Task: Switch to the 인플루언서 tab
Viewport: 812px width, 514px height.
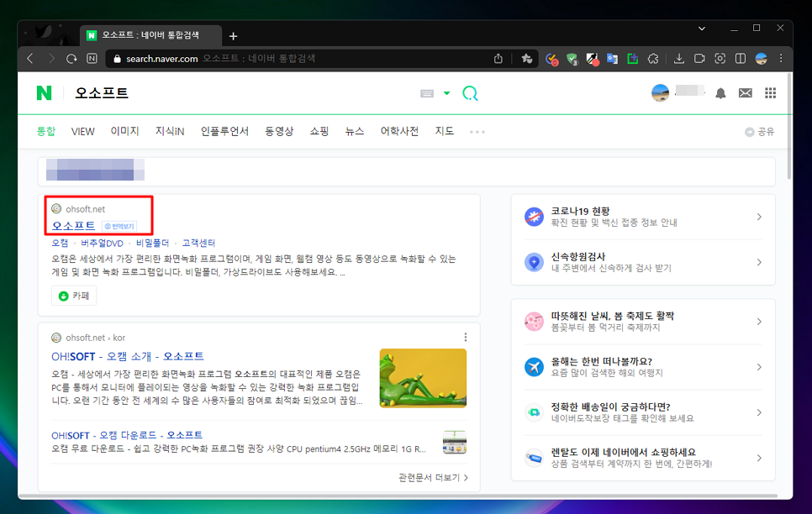Action: pyautogui.click(x=224, y=132)
